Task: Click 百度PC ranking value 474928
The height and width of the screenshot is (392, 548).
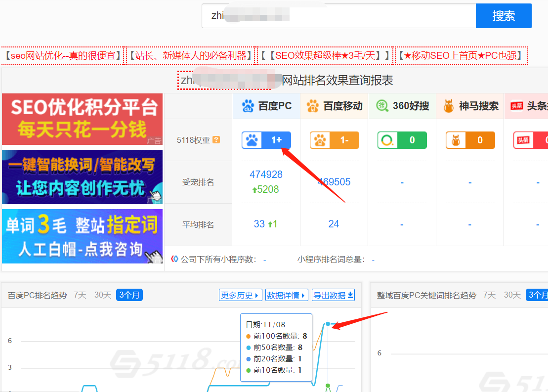Action: click(266, 174)
